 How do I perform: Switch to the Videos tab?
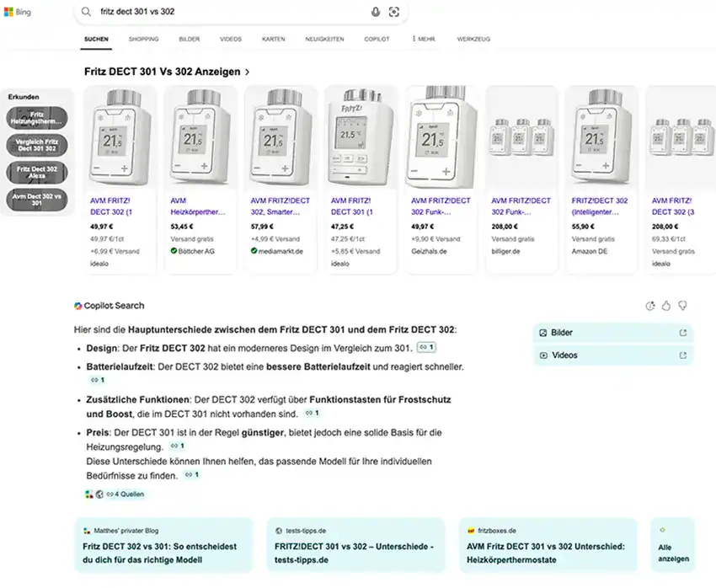coord(231,40)
